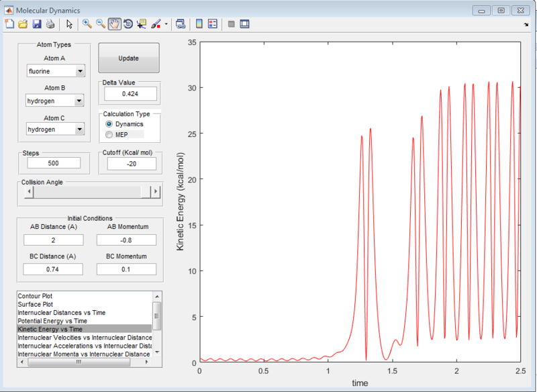
Task: Click Collision Angle slider left arrow
Action: (x=29, y=192)
